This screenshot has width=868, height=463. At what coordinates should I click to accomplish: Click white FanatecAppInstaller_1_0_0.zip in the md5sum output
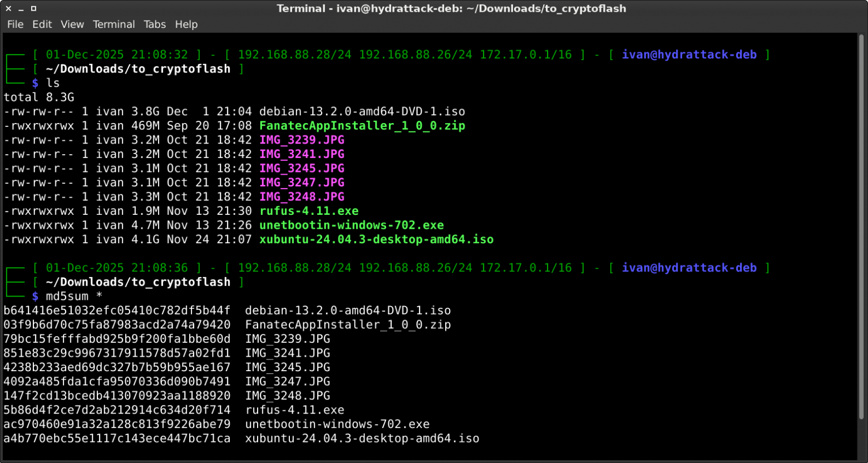pos(348,324)
